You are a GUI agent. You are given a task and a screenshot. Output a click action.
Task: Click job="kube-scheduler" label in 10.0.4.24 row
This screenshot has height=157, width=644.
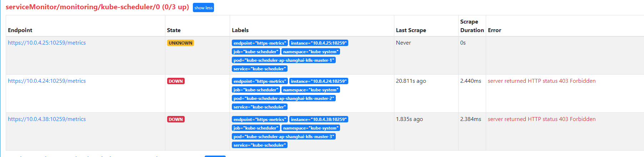tap(256, 90)
